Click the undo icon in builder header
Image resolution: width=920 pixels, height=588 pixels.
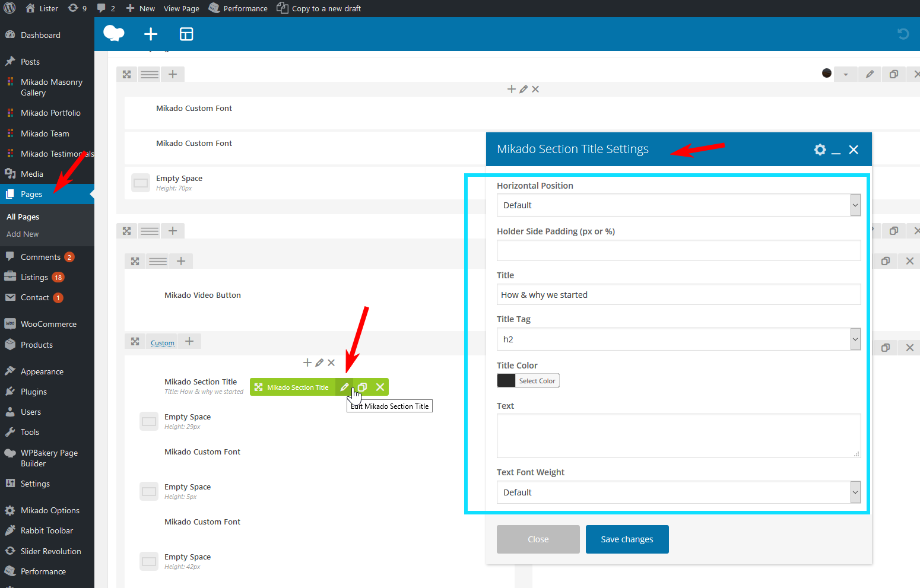click(x=903, y=34)
